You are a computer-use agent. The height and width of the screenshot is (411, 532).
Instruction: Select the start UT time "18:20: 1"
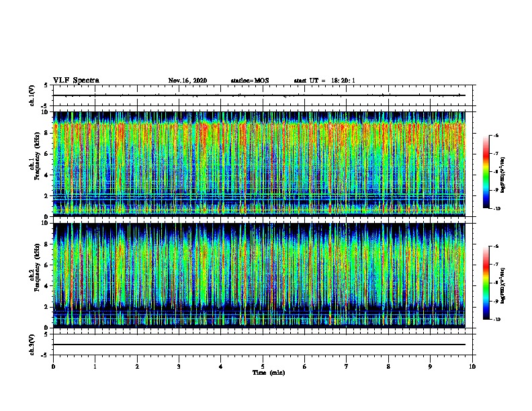coord(343,81)
